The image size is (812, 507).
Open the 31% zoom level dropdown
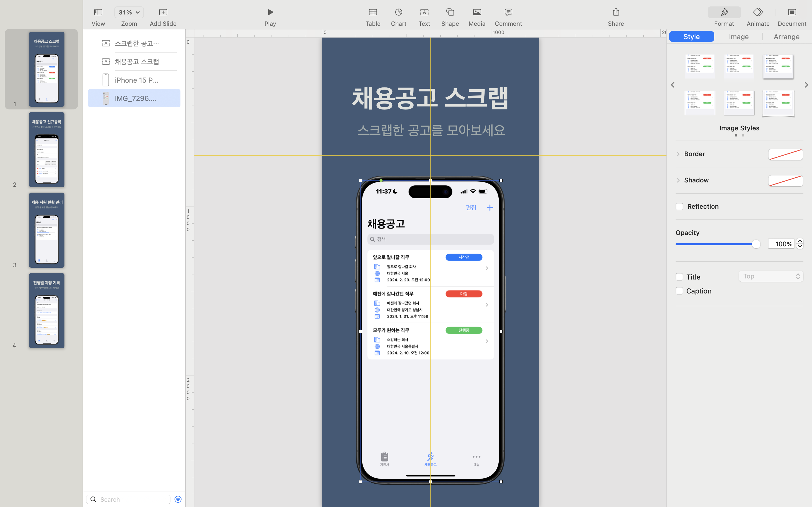pos(129,12)
